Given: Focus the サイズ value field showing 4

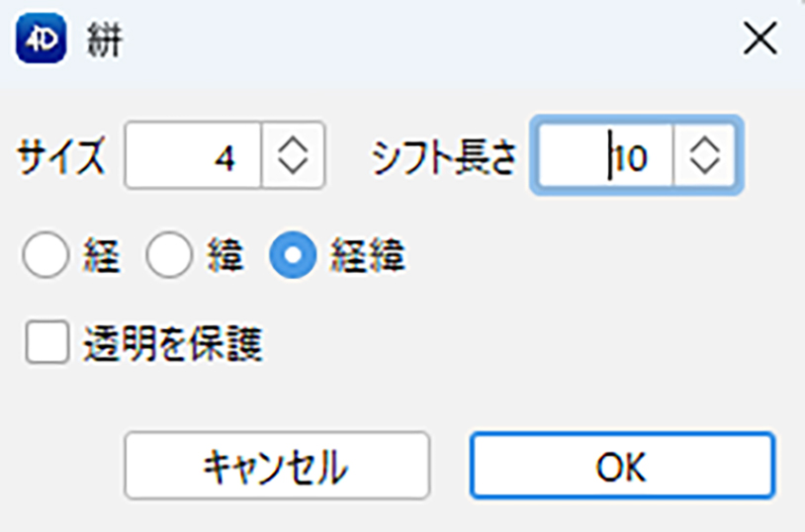Looking at the screenshot, I should point(194,155).
